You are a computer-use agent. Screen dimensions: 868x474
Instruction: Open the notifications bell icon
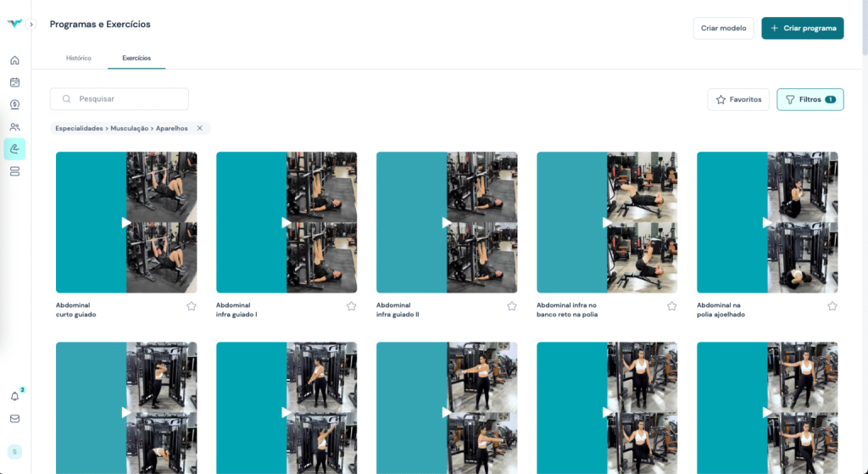click(14, 396)
